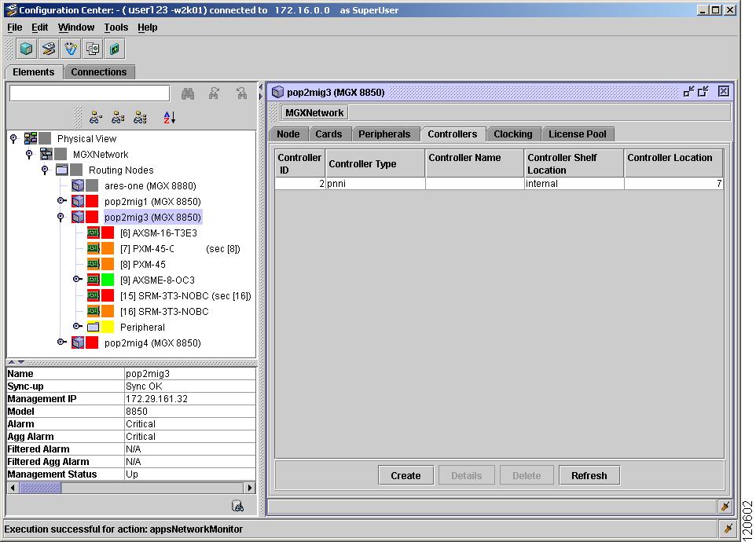Screen dimensions: 756x542
Task: Sort the tree with the A-Z icon
Action: (x=169, y=117)
